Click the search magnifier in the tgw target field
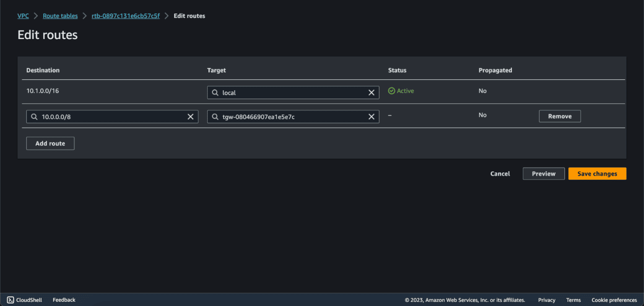 pyautogui.click(x=215, y=116)
